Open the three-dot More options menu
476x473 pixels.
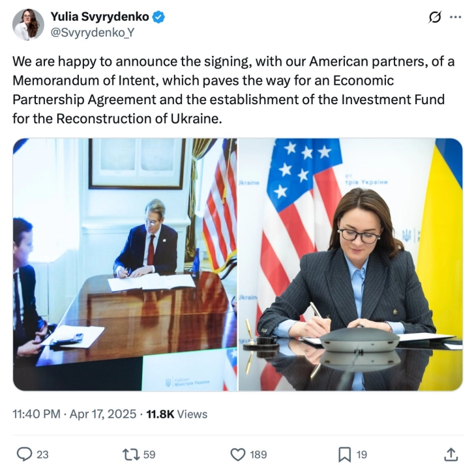tap(456, 18)
